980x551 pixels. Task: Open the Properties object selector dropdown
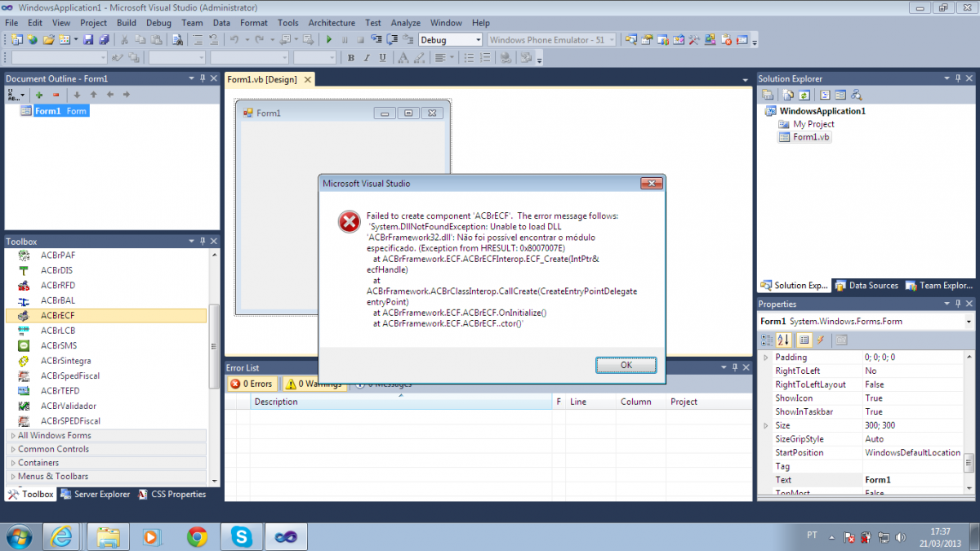pyautogui.click(x=969, y=322)
